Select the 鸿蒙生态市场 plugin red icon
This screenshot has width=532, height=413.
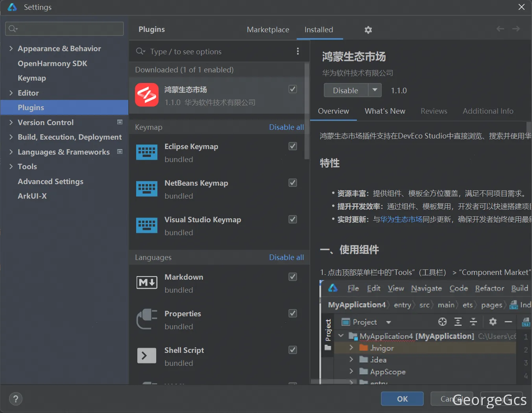click(x=147, y=95)
